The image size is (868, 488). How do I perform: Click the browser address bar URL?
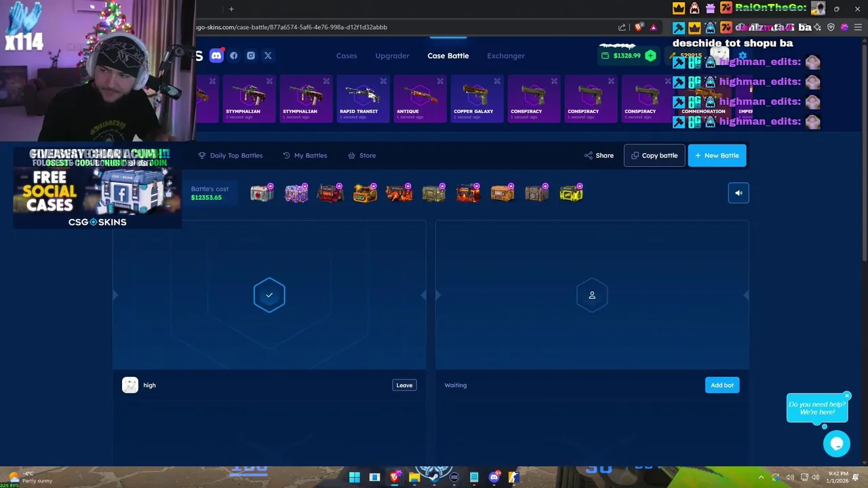[292, 27]
